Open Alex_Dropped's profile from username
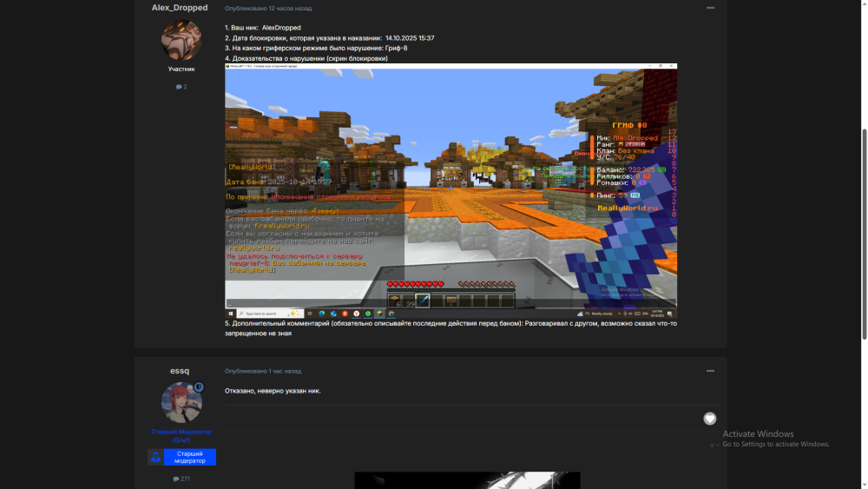Image resolution: width=868 pixels, height=489 pixels. click(x=180, y=8)
